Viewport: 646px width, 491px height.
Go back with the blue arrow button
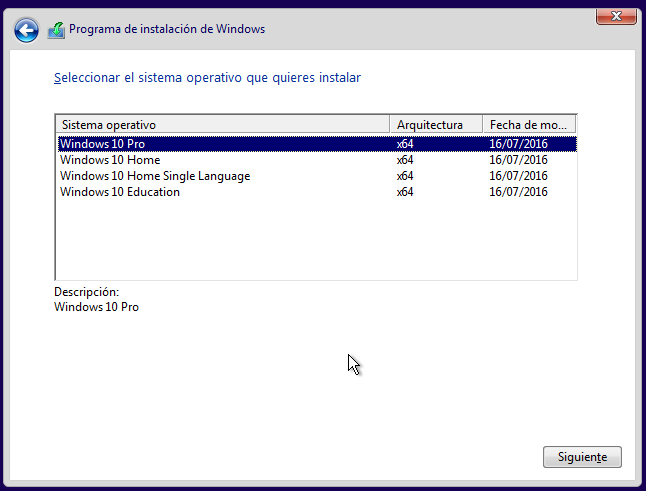(26, 30)
